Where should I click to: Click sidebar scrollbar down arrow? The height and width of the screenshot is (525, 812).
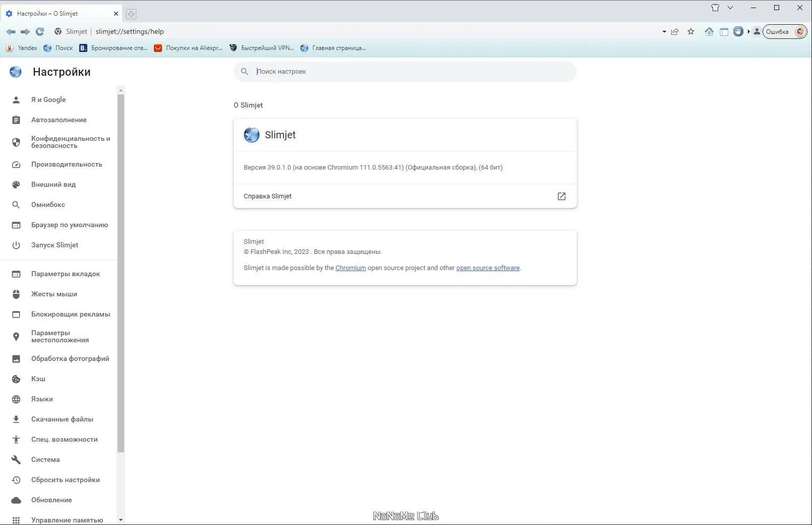click(121, 519)
